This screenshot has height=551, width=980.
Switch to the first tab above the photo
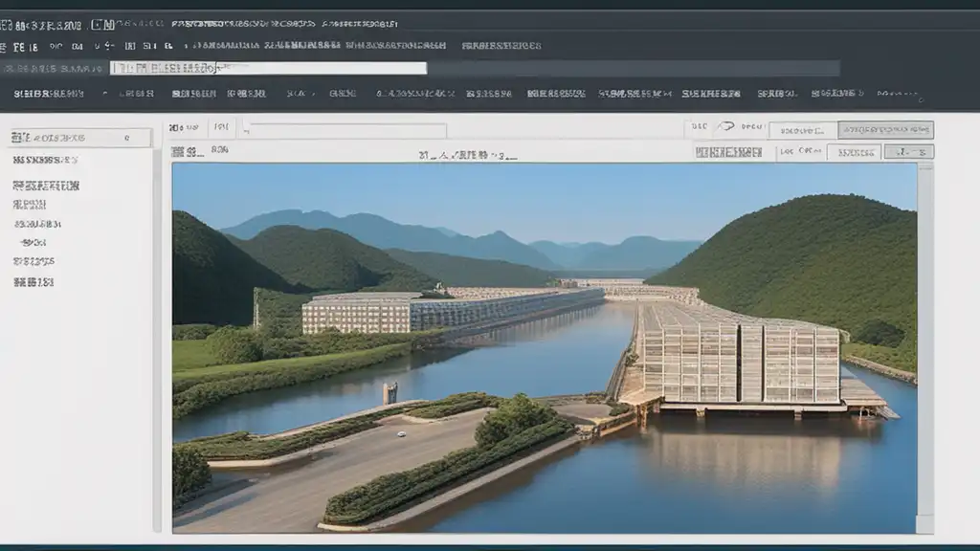coord(183,151)
